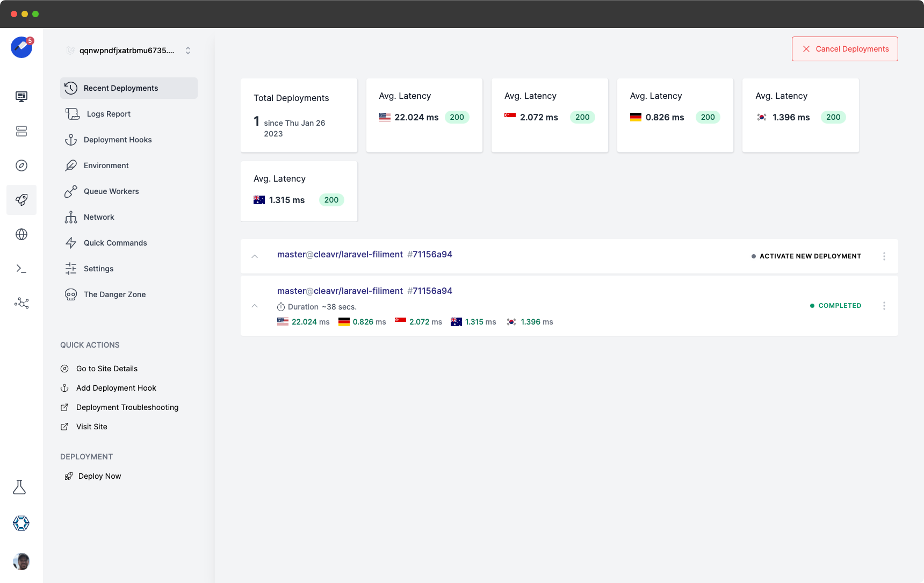
Task: Select the globe icon in the sidebar
Action: click(x=21, y=234)
